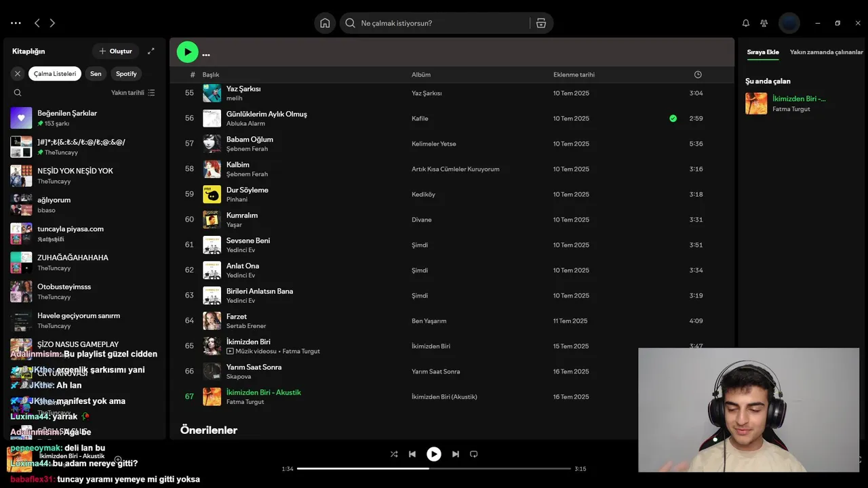Click the play button in player bar
868x488 pixels.
tap(434, 454)
